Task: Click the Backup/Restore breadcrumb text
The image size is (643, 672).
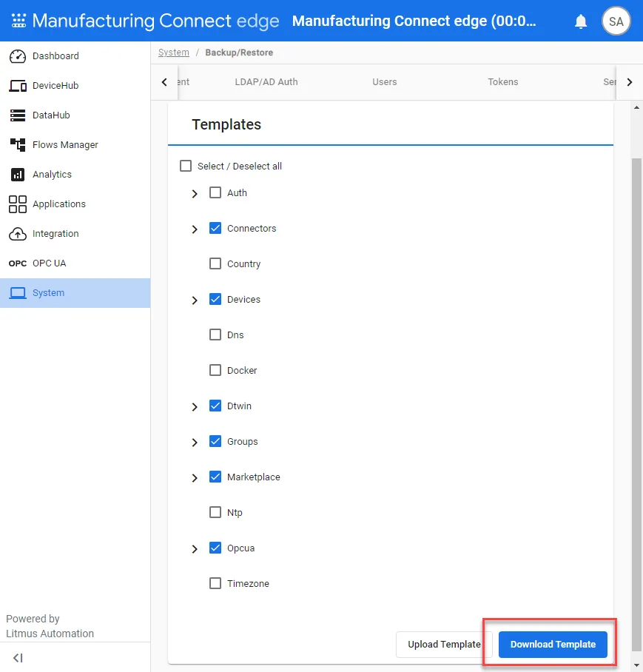Action: click(x=239, y=53)
